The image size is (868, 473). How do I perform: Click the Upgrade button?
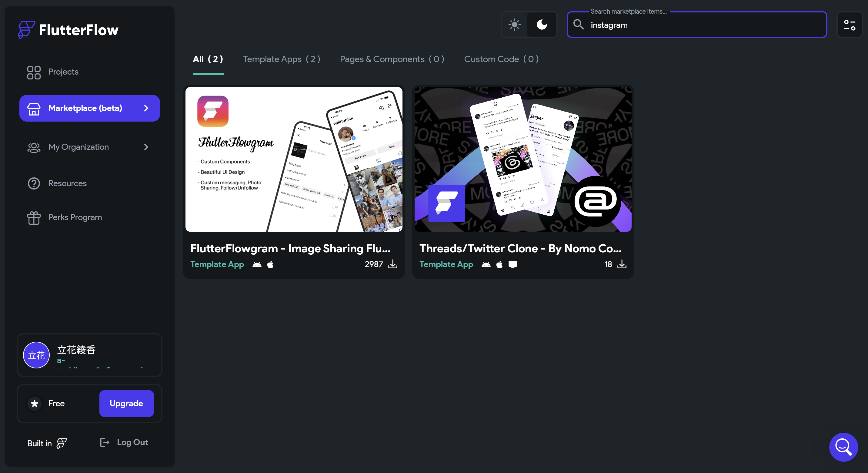click(x=126, y=404)
